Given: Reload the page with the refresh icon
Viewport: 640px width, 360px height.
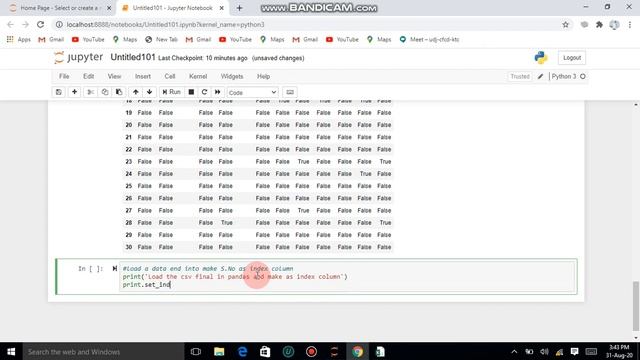Looking at the screenshot, I should (40, 24).
